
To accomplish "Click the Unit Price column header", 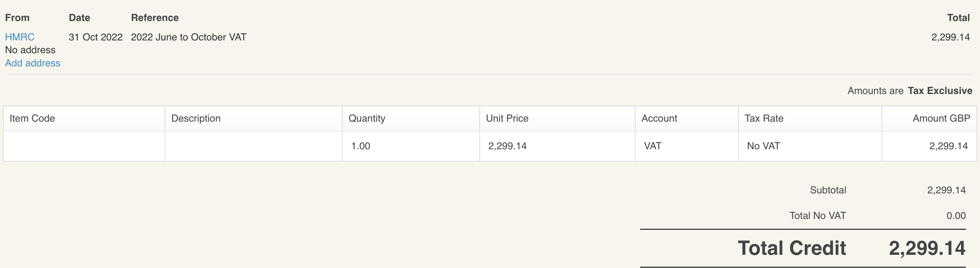I will 507,118.
